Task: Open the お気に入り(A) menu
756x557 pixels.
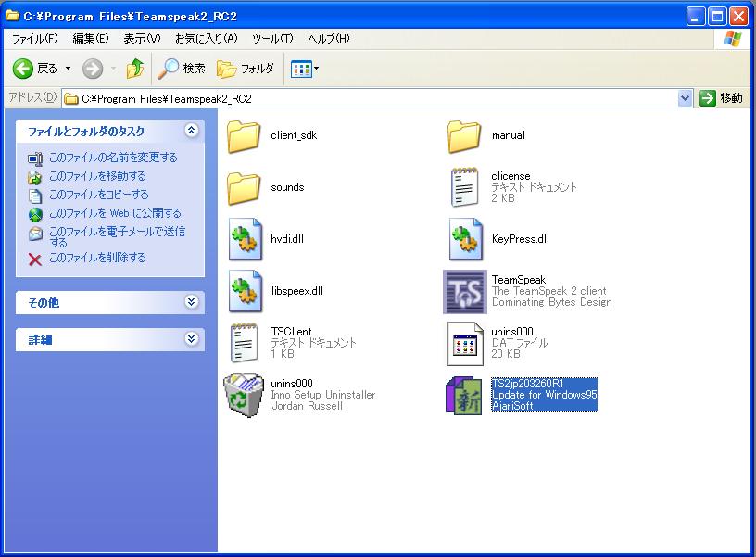Action: [207, 39]
